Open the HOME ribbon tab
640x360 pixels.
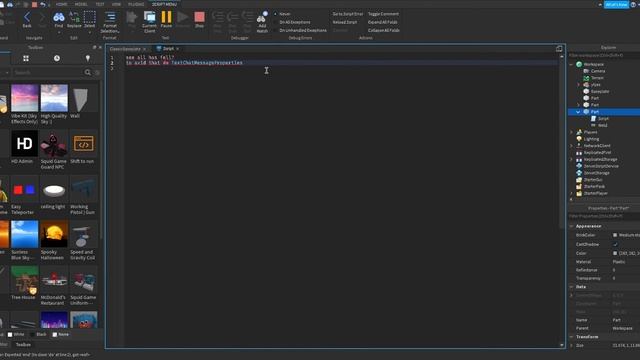click(x=62, y=4)
